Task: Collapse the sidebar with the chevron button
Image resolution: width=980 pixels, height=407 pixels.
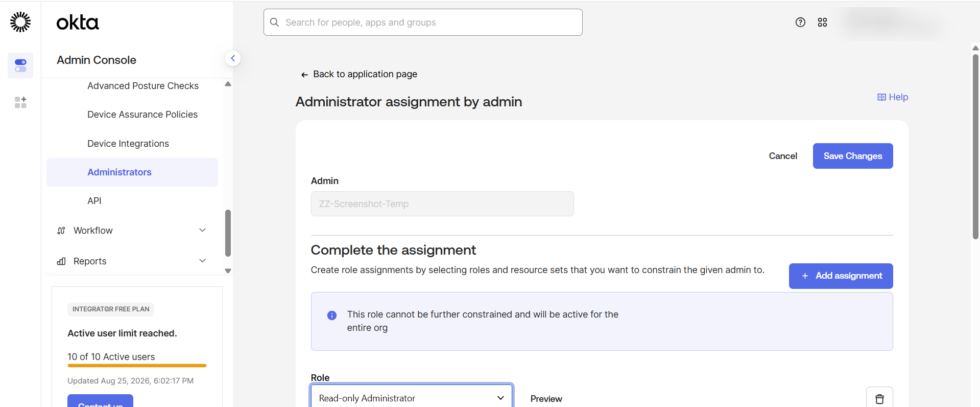Action: coord(233,58)
